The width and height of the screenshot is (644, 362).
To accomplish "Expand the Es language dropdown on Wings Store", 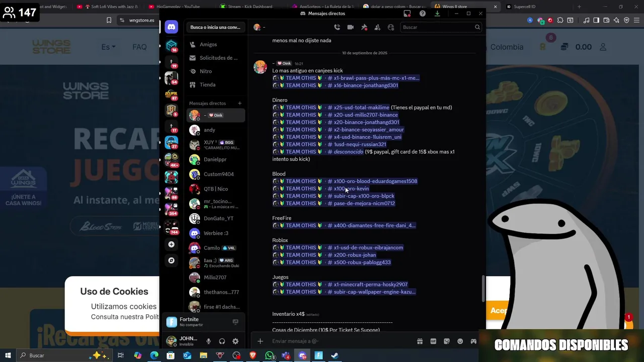I will point(108,47).
